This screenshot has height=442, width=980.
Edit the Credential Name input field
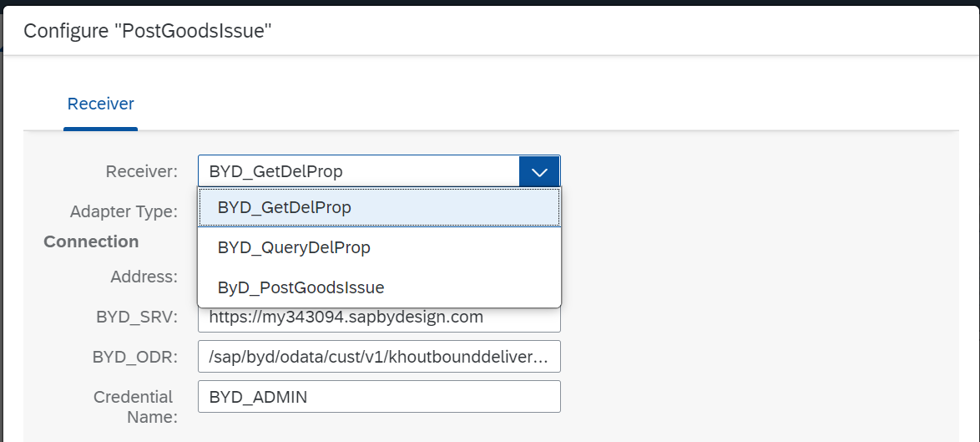pyautogui.click(x=379, y=397)
